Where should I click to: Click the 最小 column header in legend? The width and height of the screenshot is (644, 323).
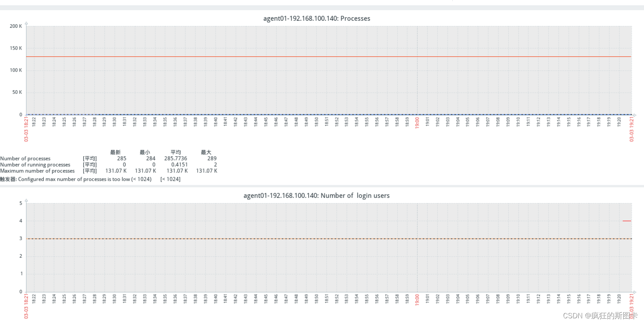click(145, 152)
